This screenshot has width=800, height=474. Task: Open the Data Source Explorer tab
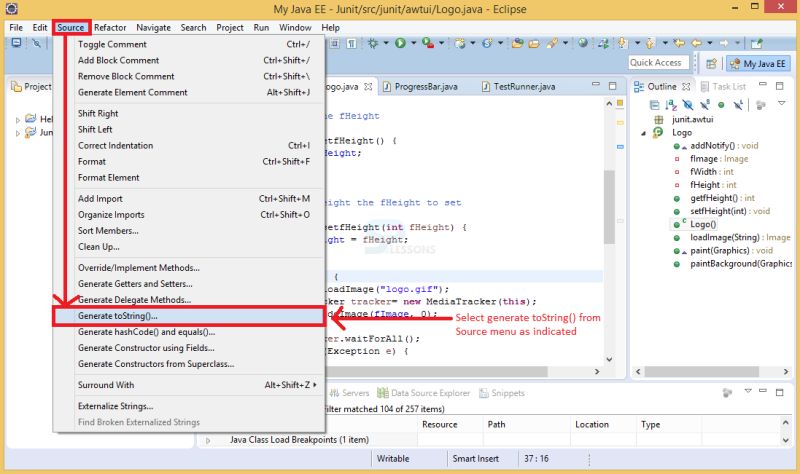point(423,393)
